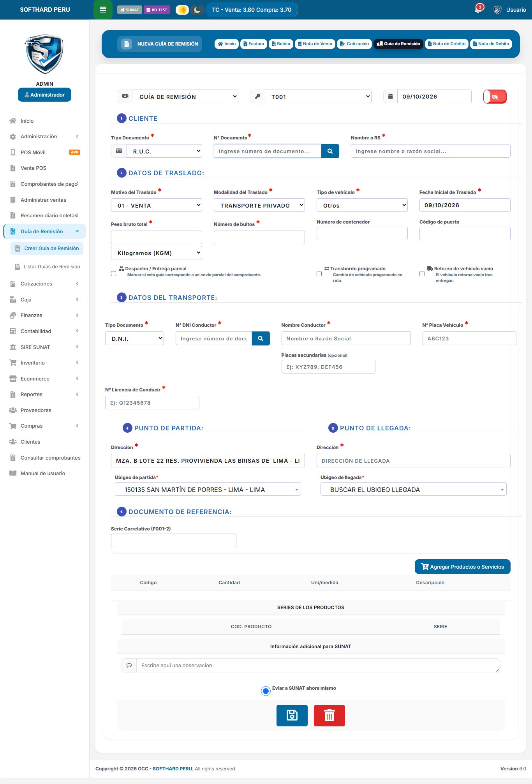
Task: Open the Cotización tab
Action: tap(354, 44)
